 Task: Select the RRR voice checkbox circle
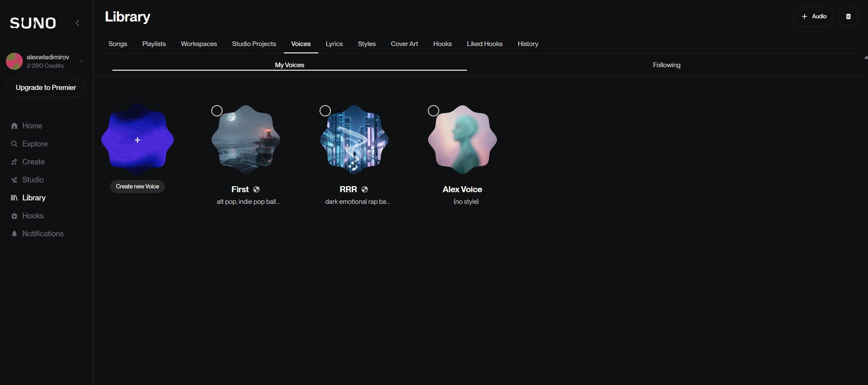325,111
